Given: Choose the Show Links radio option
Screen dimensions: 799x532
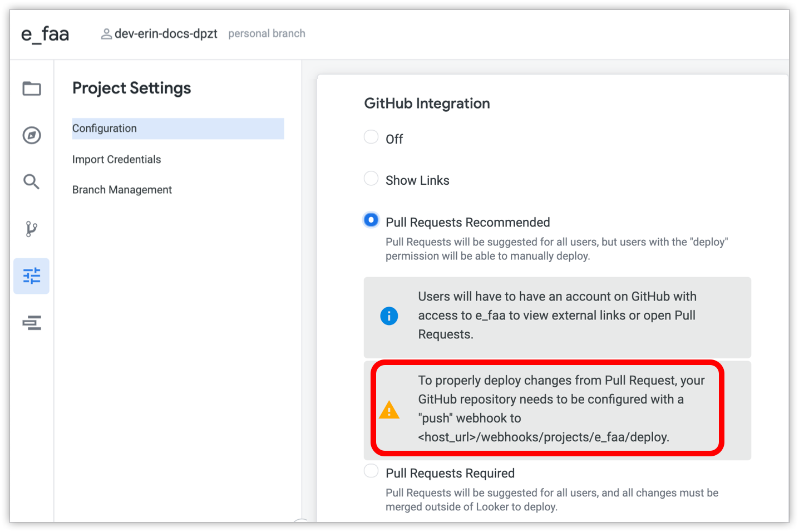Looking at the screenshot, I should click(371, 179).
